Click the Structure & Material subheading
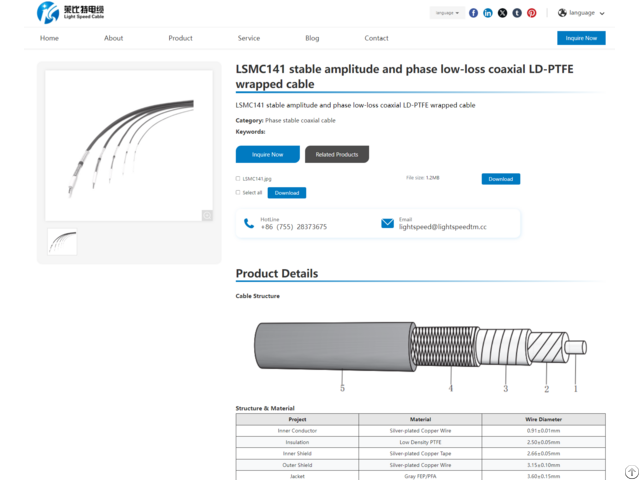This screenshot has height=480, width=640. pos(265,408)
